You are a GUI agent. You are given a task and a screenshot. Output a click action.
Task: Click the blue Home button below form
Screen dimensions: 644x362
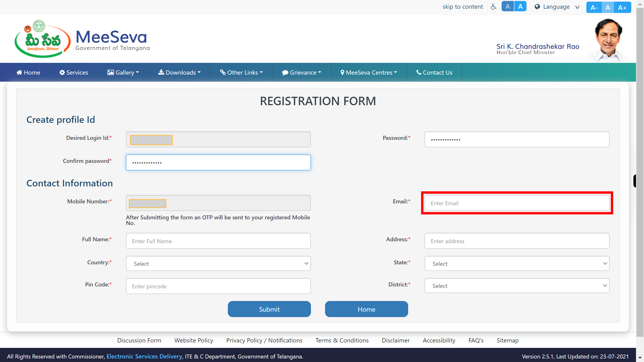click(x=366, y=309)
